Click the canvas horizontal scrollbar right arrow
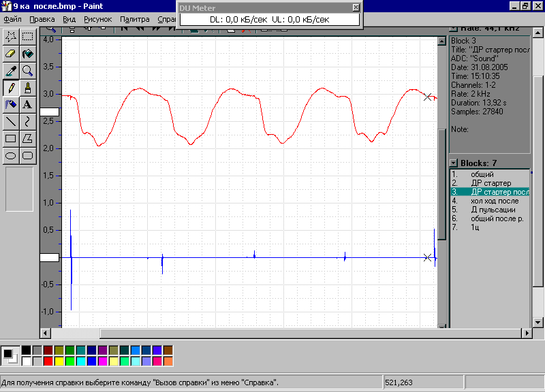The image size is (545, 392). coord(527,333)
